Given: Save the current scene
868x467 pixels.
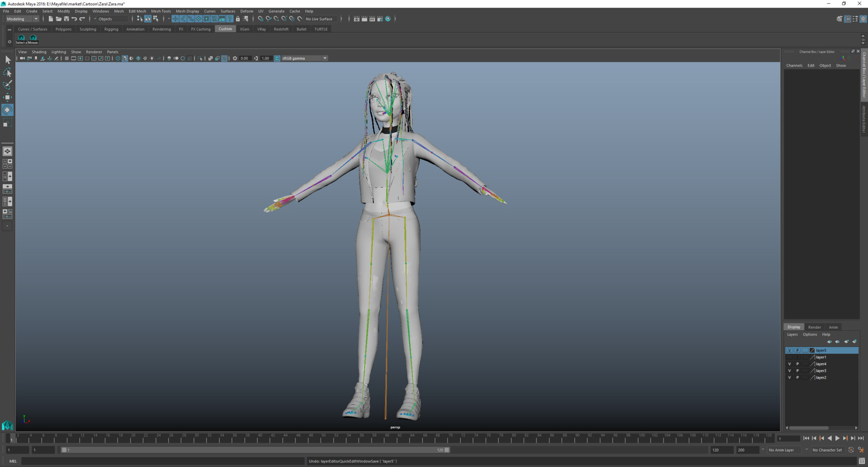Looking at the screenshot, I should (66, 19).
